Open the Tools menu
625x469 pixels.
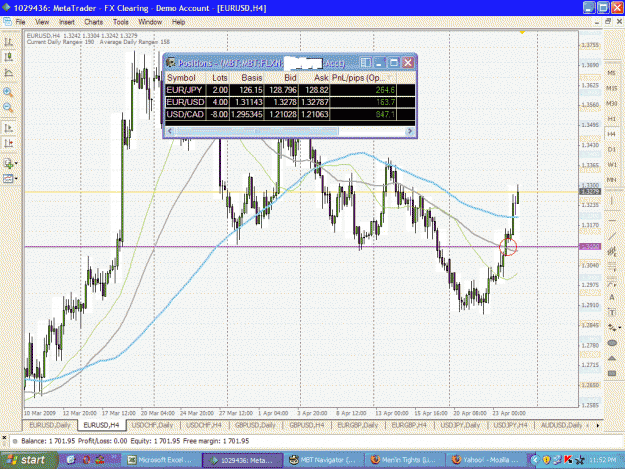tap(120, 22)
